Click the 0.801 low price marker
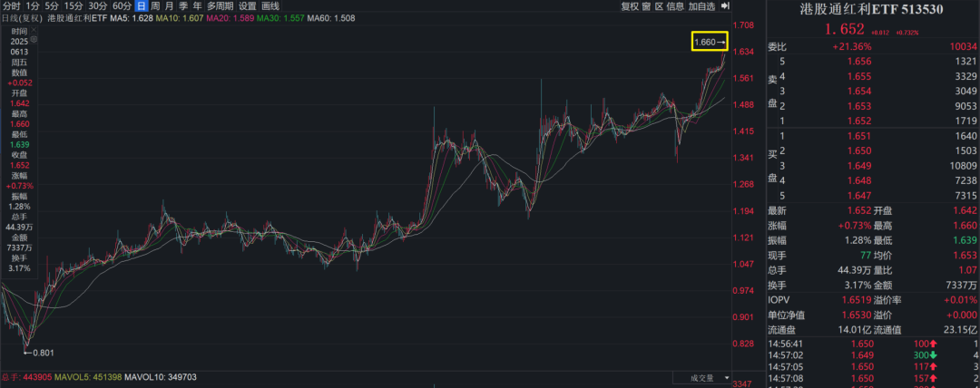Image resolution: width=980 pixels, height=388 pixels. 39,353
